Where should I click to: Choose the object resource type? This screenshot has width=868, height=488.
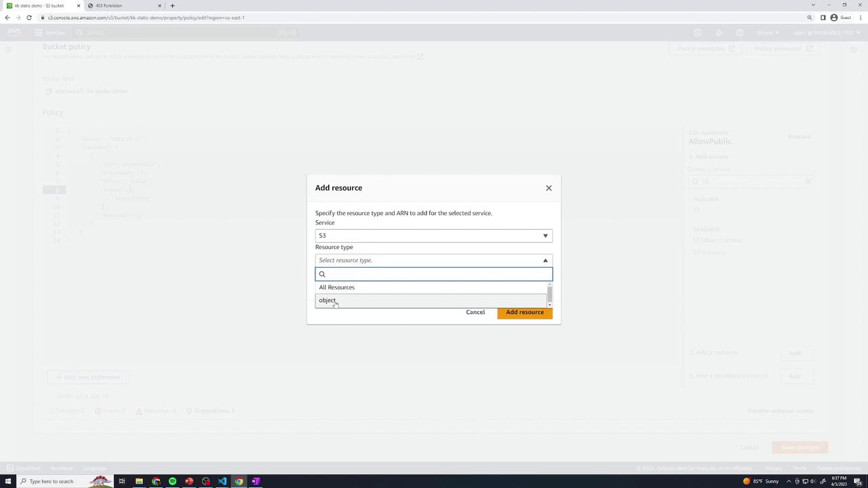click(x=431, y=300)
